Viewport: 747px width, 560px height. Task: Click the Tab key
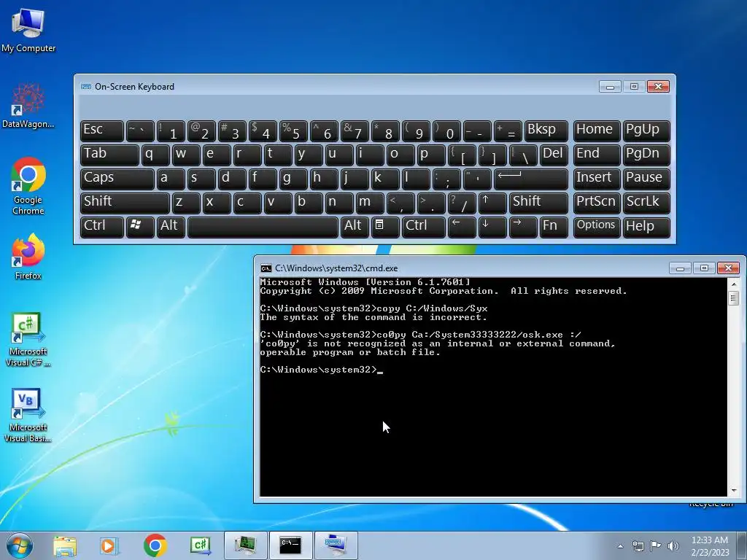(x=109, y=155)
